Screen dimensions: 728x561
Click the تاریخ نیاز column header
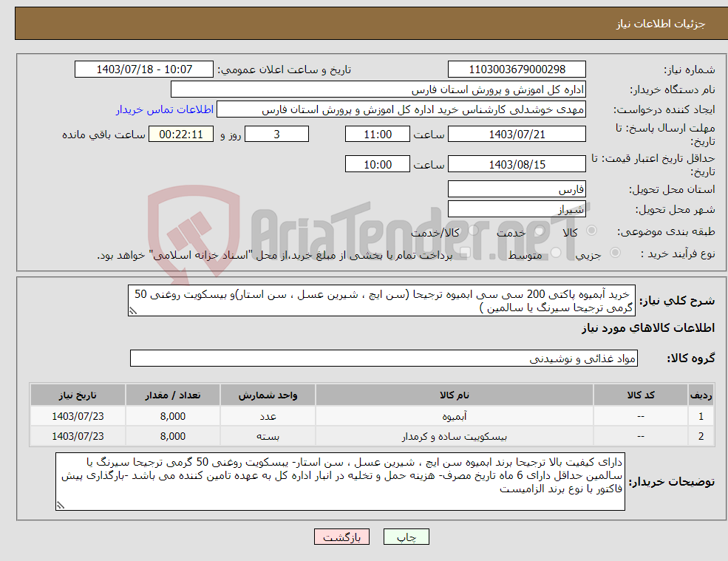[x=78, y=395]
